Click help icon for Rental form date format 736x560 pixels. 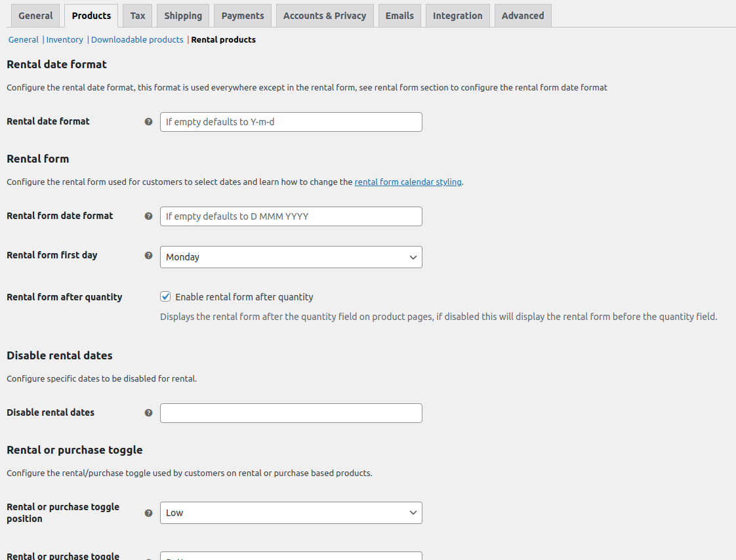(x=148, y=216)
